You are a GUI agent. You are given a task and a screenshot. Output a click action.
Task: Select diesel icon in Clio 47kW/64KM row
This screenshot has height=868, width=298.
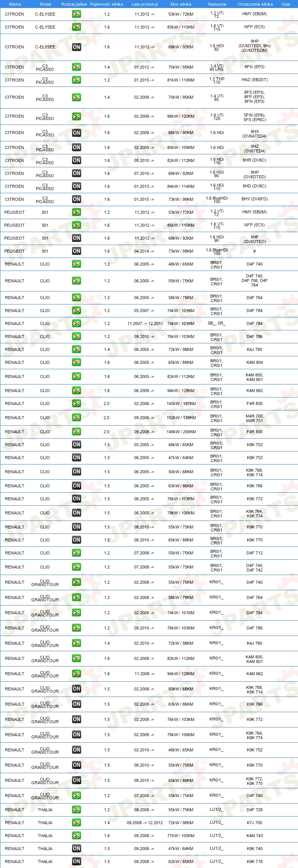(77, 458)
